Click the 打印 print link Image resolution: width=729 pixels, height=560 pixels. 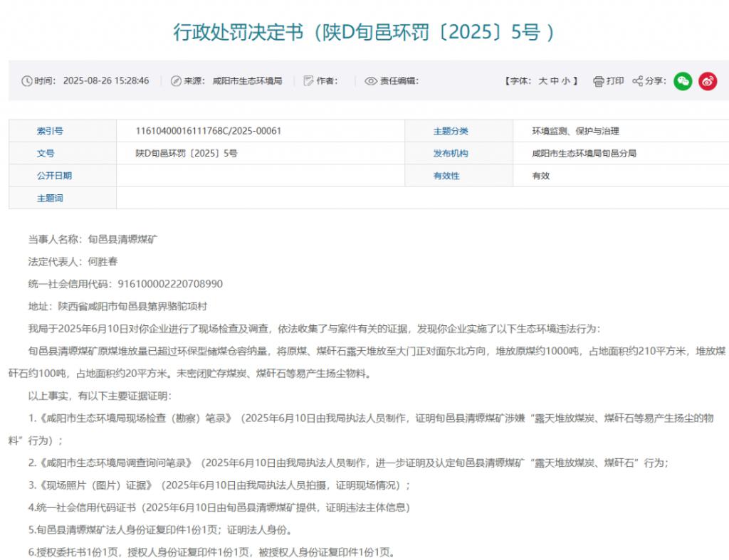point(615,81)
